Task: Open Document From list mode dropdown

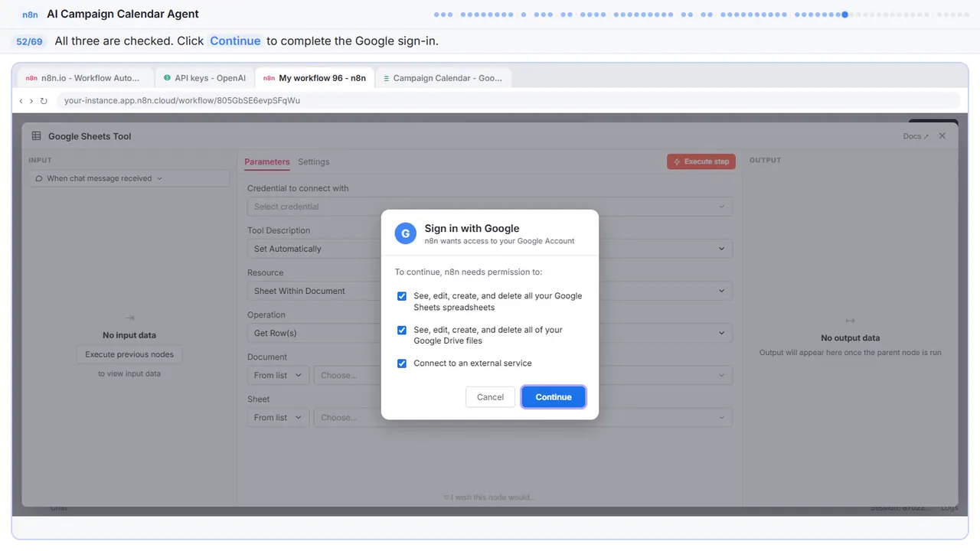Action: coord(278,375)
